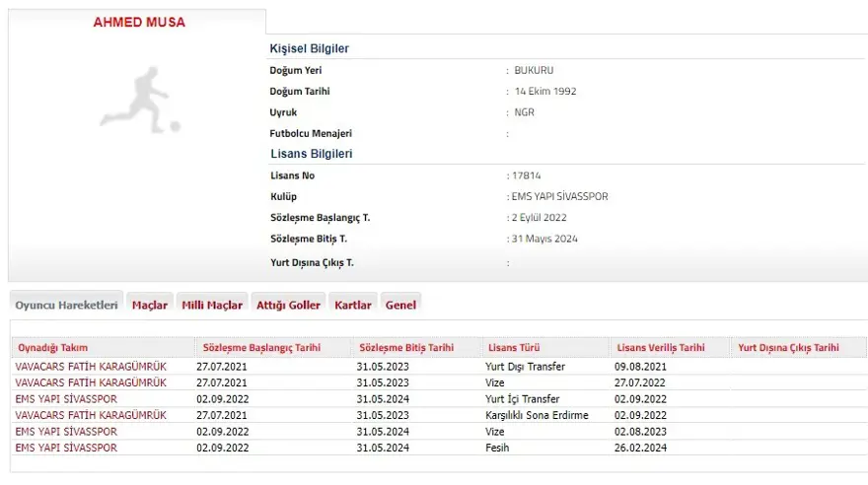Click the Lisans Veriliş Tarihi column header

661,348
